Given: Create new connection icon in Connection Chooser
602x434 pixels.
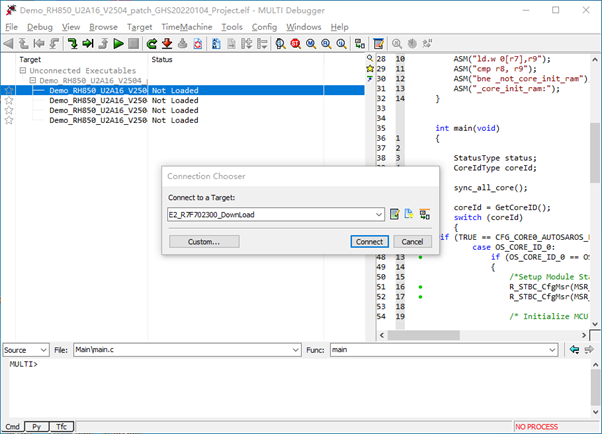Looking at the screenshot, I should (x=409, y=214).
